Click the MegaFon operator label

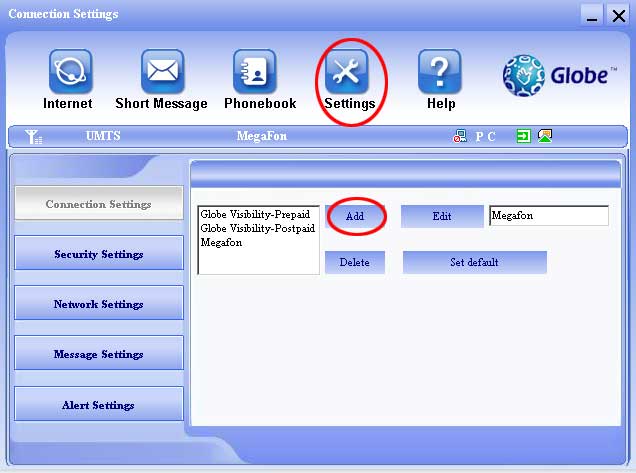(262, 136)
